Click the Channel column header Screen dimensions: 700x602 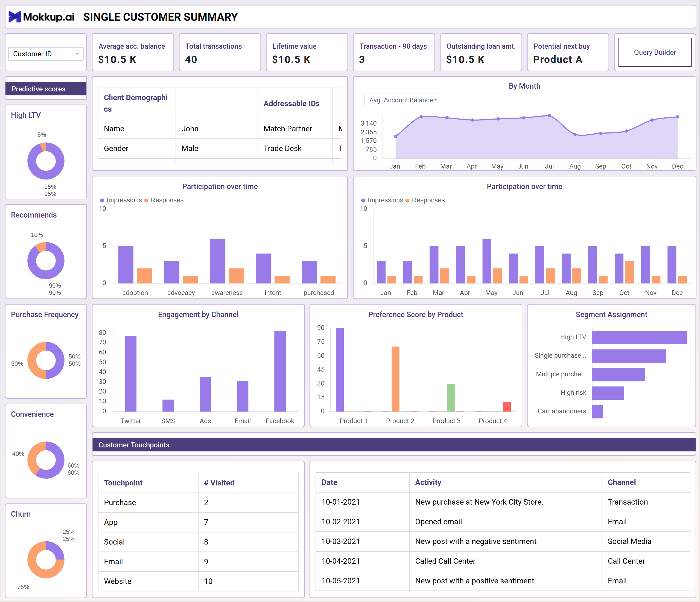(x=646, y=482)
